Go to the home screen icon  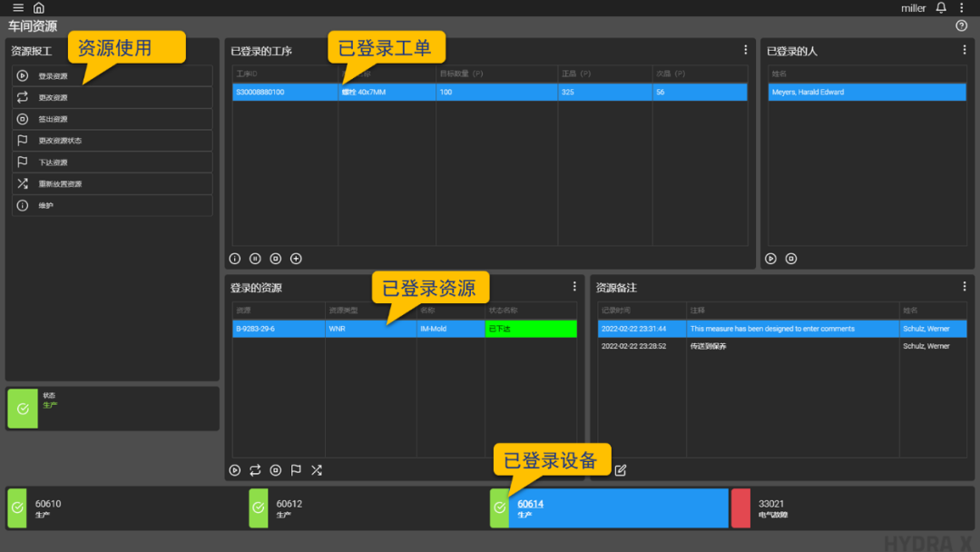tap(39, 7)
